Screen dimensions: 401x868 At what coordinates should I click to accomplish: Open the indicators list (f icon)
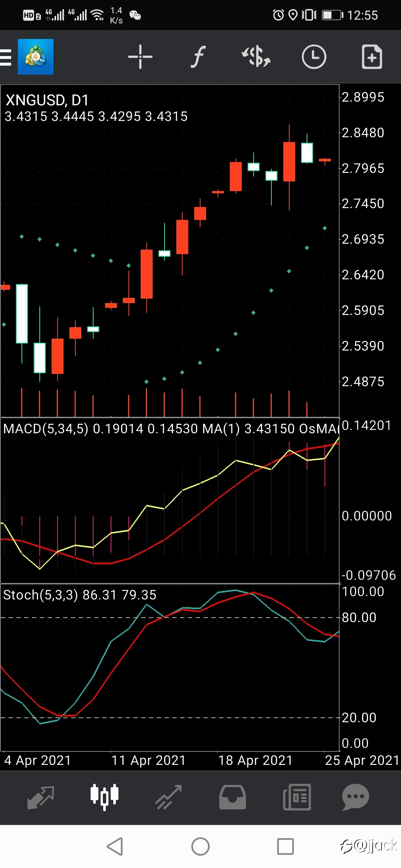pos(198,57)
